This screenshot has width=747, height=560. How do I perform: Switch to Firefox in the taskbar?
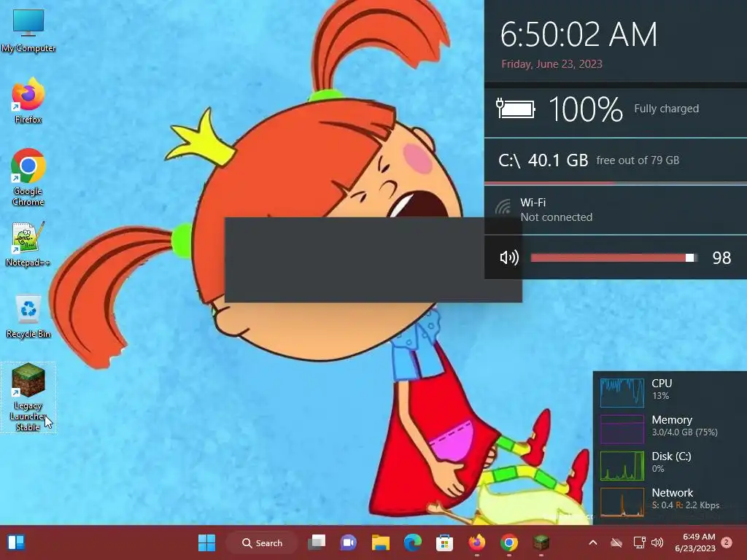(x=477, y=542)
